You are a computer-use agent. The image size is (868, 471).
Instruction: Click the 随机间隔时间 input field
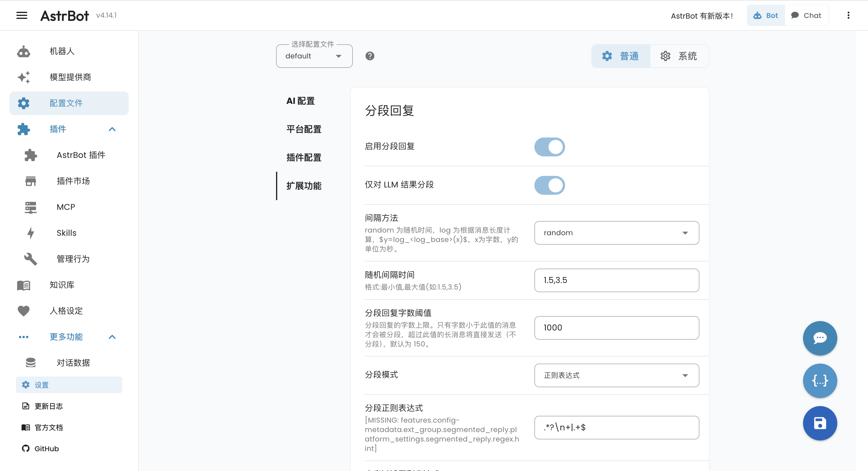click(x=616, y=280)
